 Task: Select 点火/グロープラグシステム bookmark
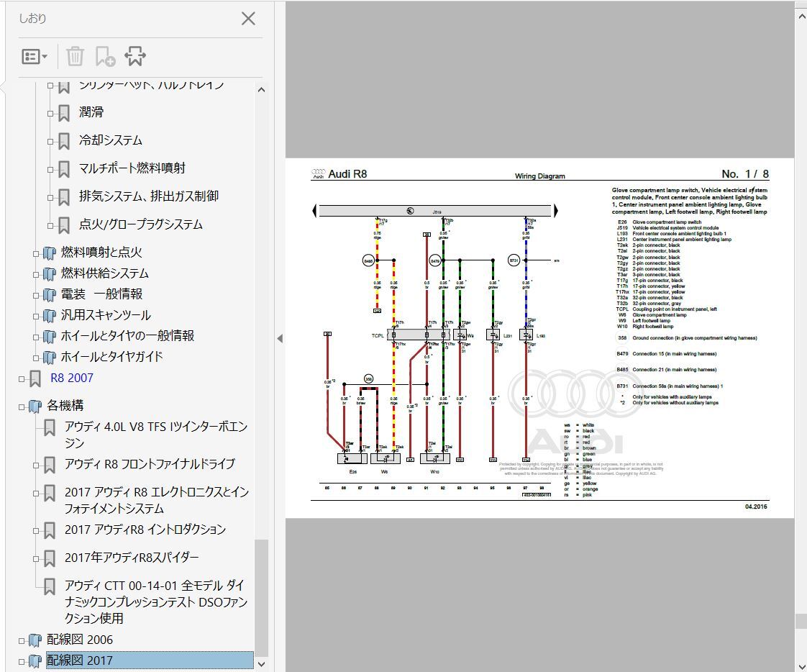pos(140,224)
